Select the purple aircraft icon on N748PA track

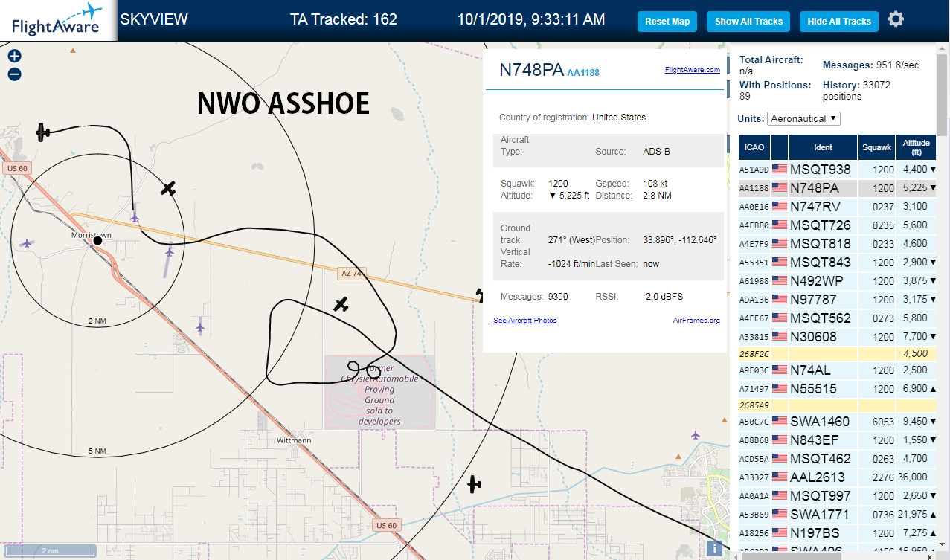135,216
